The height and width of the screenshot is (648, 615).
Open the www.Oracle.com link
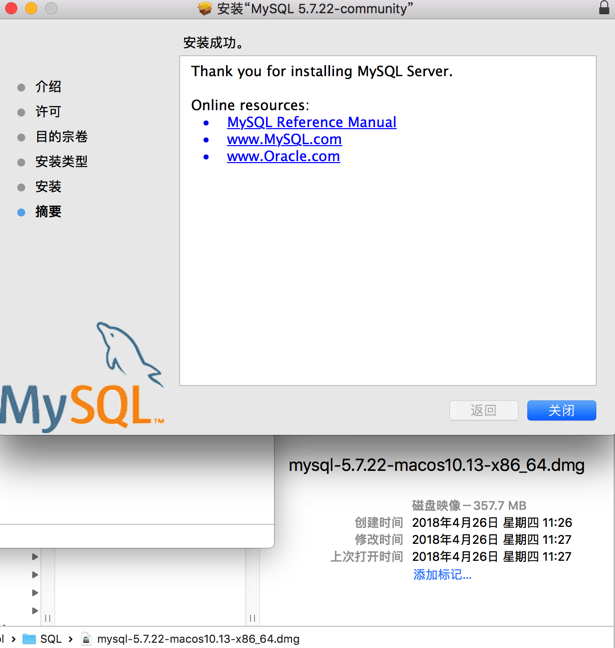[x=284, y=156]
